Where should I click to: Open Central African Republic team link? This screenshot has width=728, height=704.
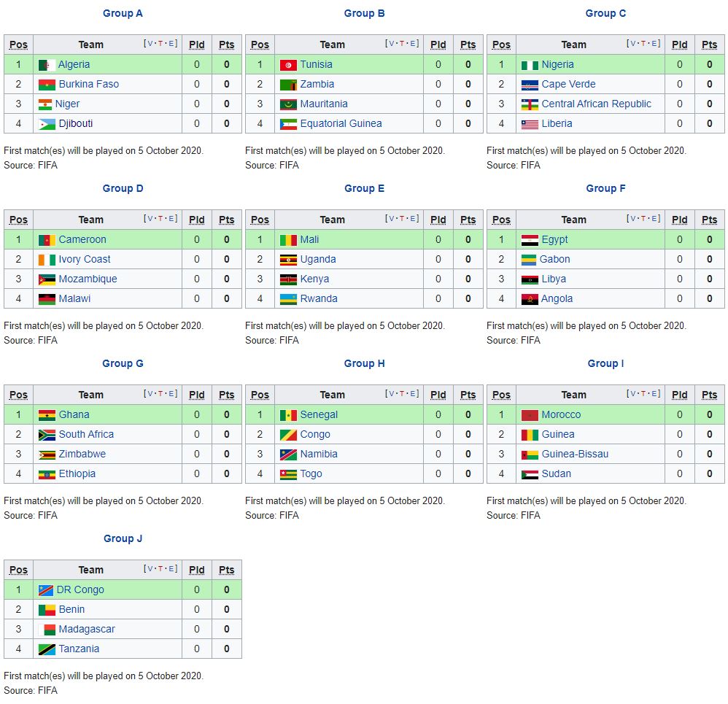coord(596,104)
